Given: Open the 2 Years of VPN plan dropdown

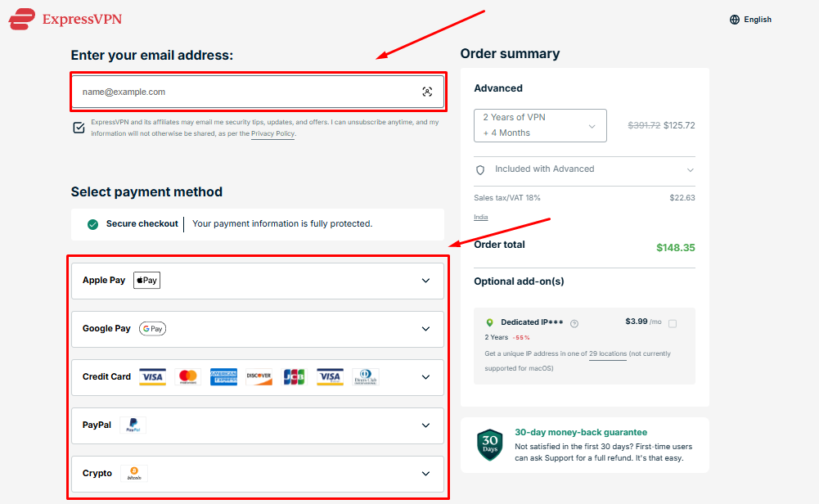Looking at the screenshot, I should pos(540,125).
